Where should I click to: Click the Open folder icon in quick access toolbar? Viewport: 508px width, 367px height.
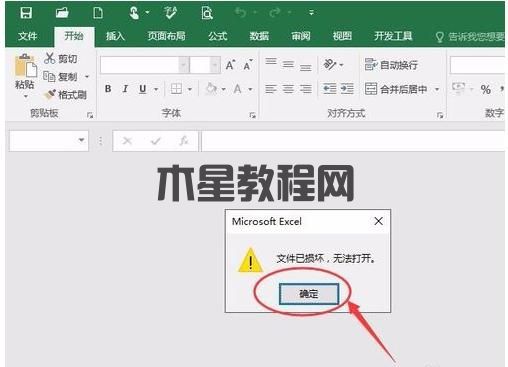coord(62,13)
